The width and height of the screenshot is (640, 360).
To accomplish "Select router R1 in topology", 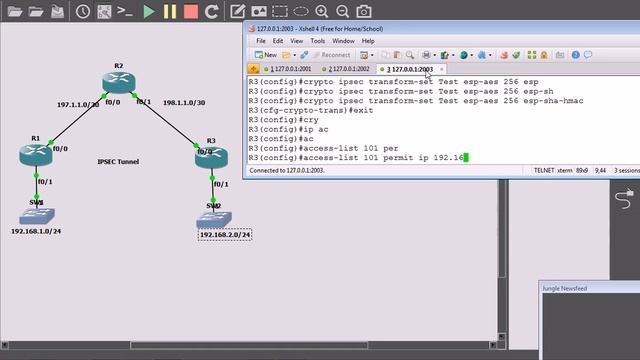I will pyautogui.click(x=36, y=155).
